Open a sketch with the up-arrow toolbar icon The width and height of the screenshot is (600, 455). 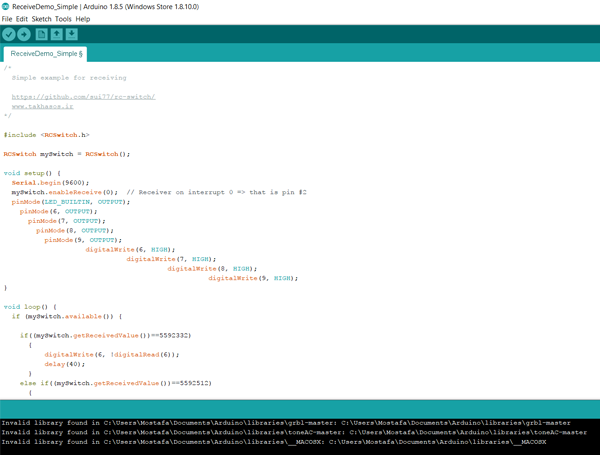[57, 34]
